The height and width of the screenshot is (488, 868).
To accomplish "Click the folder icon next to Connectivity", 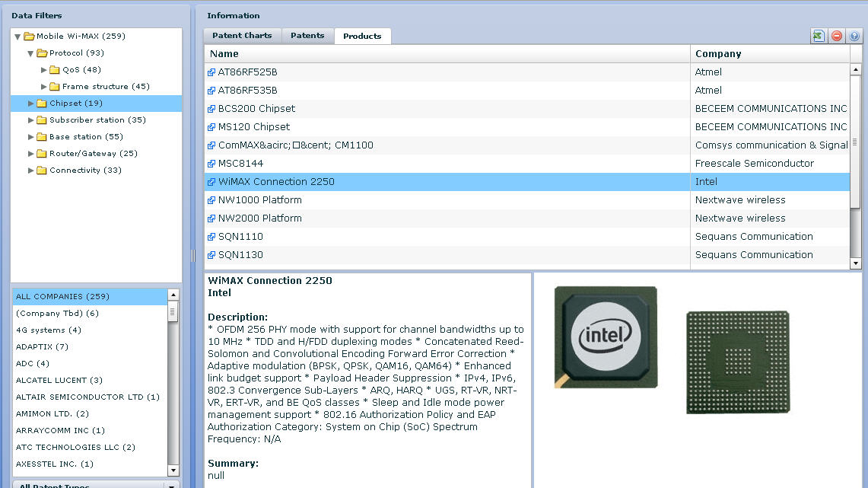I will pos(41,171).
